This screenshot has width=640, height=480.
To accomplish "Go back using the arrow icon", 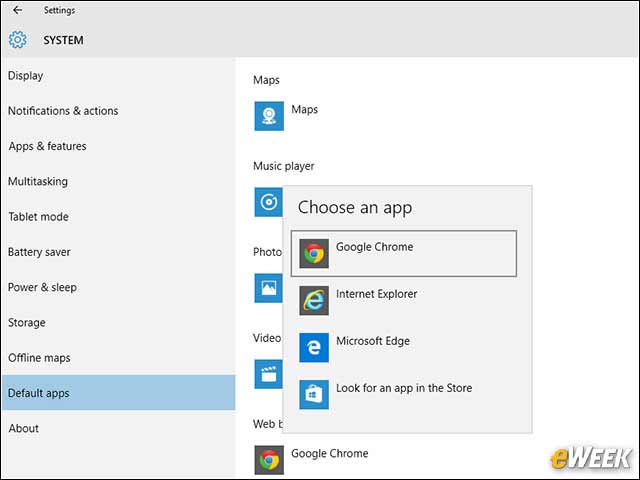I will point(18,10).
